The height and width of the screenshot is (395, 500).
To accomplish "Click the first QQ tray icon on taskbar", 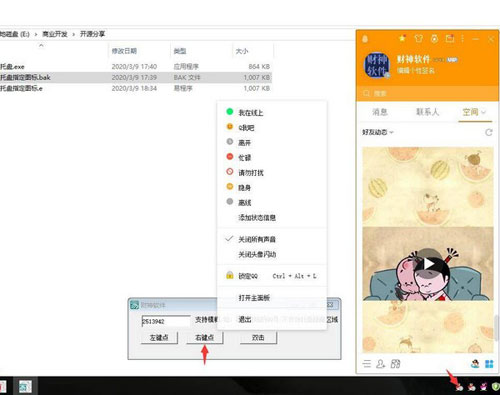I will (460, 387).
